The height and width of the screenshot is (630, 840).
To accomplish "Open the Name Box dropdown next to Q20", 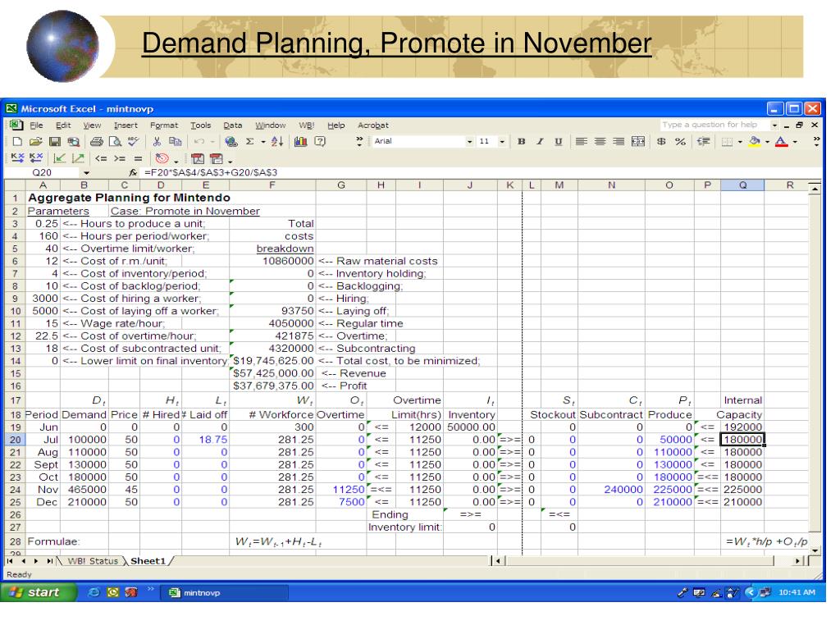I will 86,172.
